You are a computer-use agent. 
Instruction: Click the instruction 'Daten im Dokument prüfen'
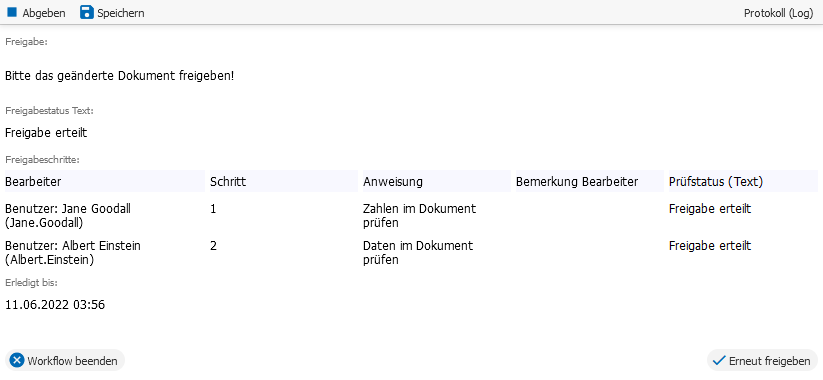(418, 252)
